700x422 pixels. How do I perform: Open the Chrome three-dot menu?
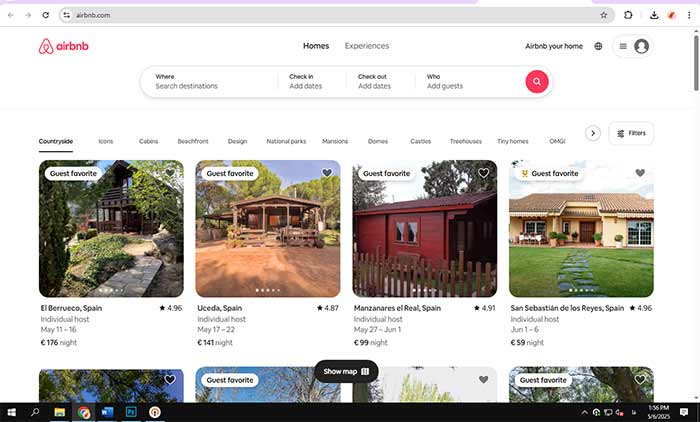pos(689,15)
